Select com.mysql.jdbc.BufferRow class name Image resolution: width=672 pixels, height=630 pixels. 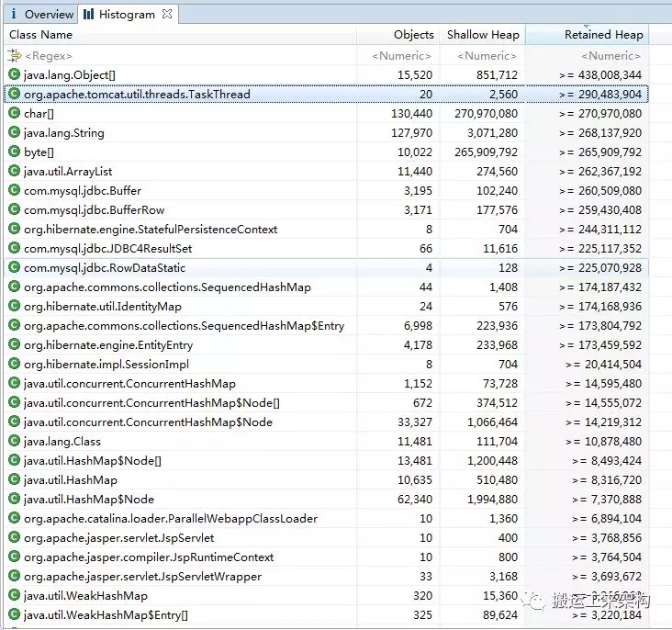tap(94, 210)
